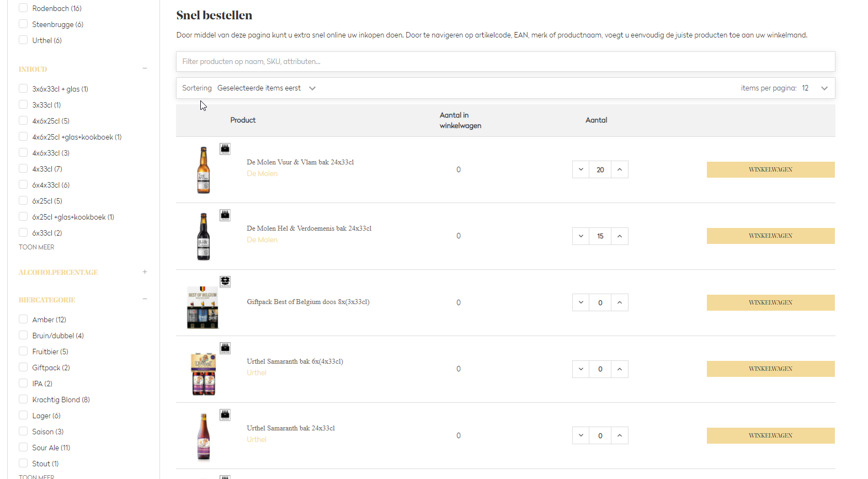Click the crate icon beside Hel & Verdoemenis
The image size is (868, 479).
click(225, 215)
